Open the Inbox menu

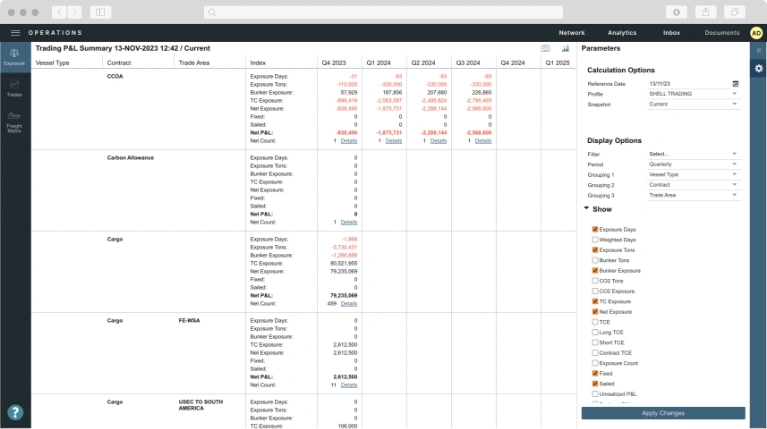(671, 33)
